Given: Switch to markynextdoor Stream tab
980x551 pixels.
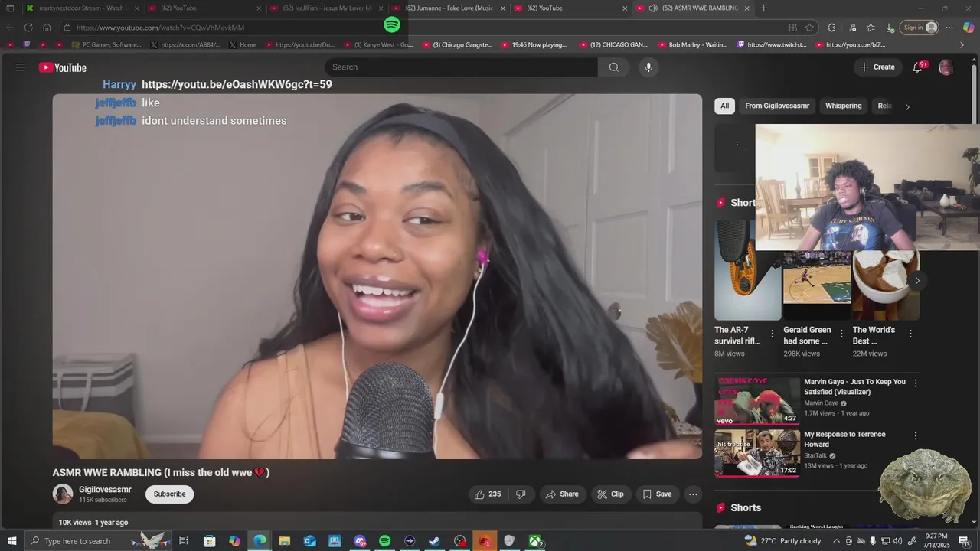Looking at the screenshot, I should tap(83, 8).
